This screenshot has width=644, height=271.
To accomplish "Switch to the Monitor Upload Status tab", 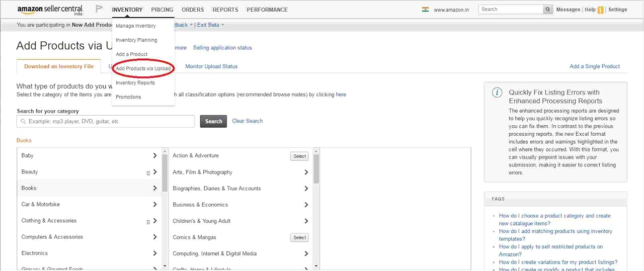I will 211,66.
